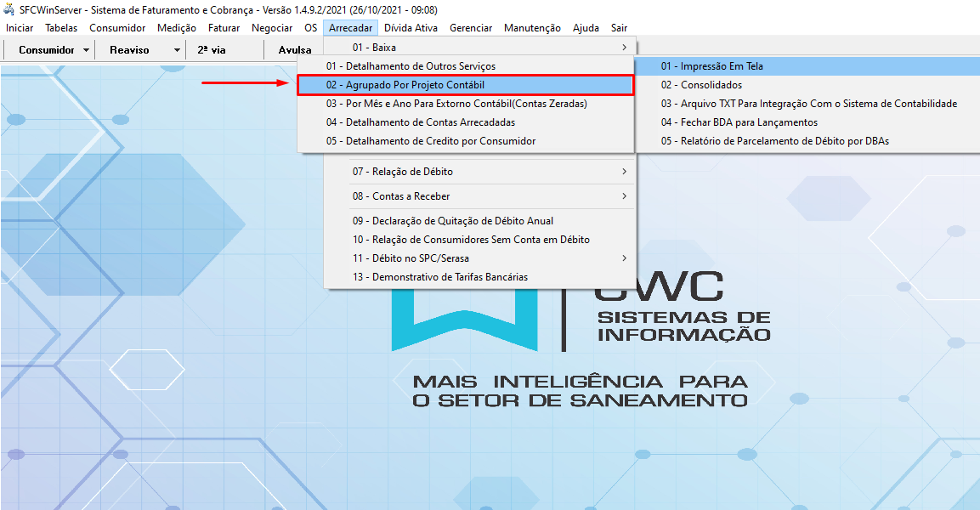
Task: Expand 07 - Relação de Débito submenu
Action: (479, 172)
